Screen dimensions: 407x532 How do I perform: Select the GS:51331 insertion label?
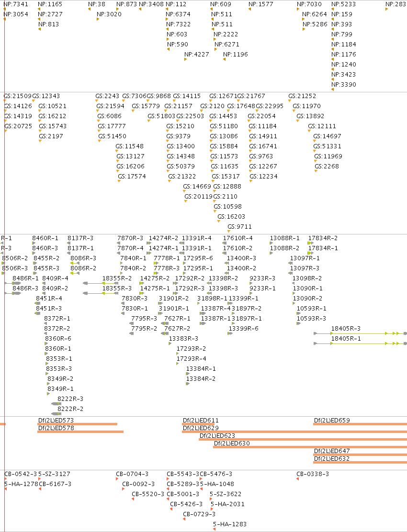[327, 146]
